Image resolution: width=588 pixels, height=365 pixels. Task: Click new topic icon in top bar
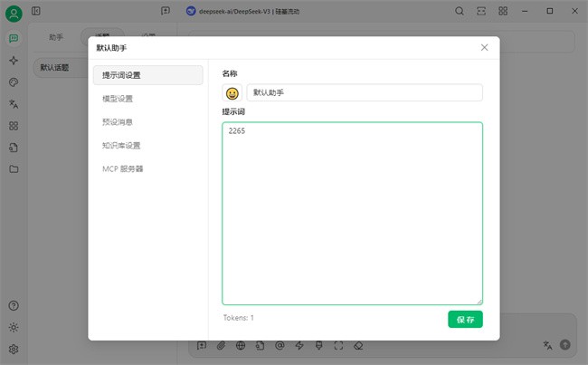click(x=166, y=11)
